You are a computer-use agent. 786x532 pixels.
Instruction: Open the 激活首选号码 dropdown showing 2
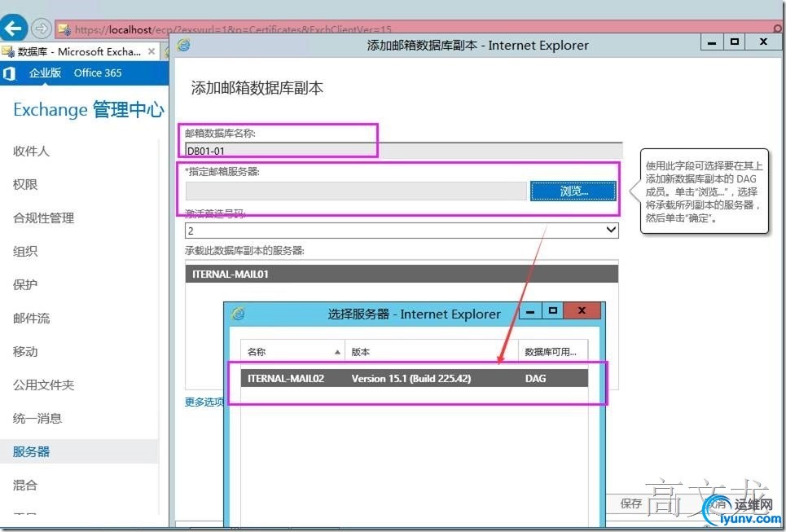402,230
